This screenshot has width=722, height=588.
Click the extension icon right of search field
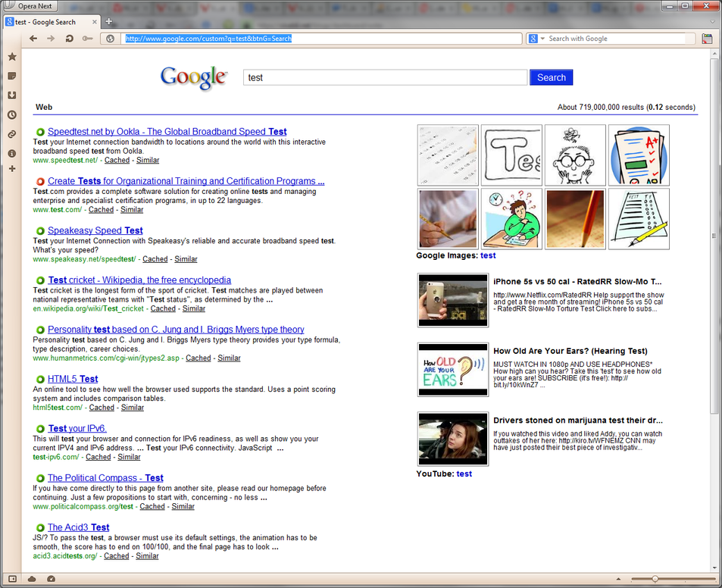707,39
